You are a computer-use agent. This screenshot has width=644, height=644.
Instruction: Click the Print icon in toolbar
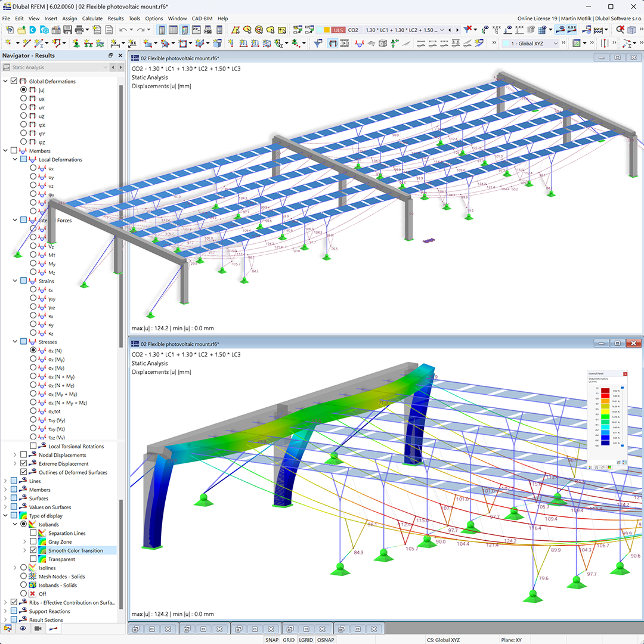(79, 30)
